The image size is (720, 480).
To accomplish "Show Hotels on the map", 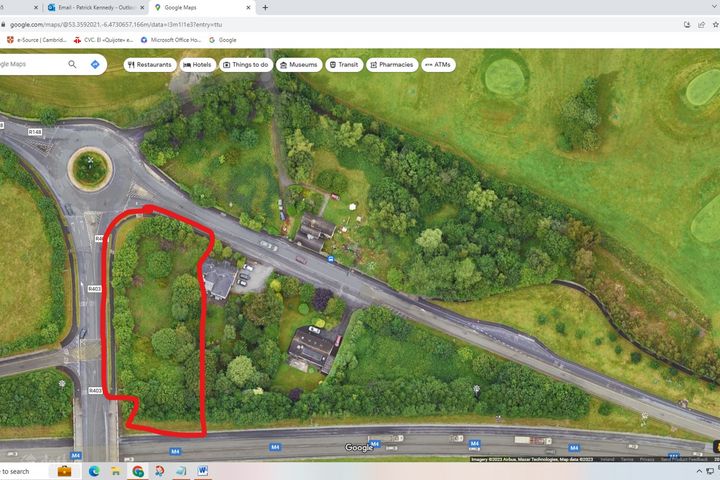I will (198, 64).
